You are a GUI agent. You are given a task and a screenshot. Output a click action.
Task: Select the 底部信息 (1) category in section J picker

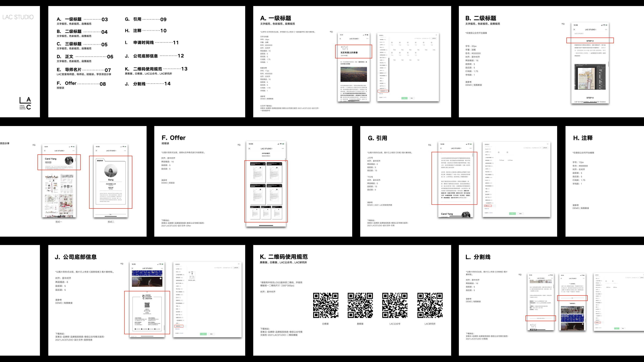(179, 326)
